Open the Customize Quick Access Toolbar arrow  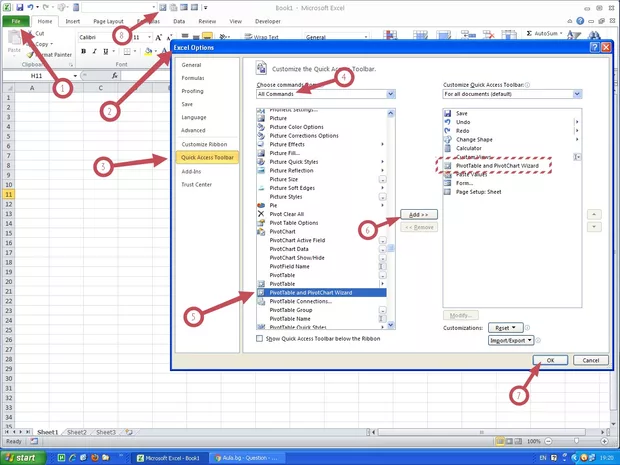coord(206,8)
